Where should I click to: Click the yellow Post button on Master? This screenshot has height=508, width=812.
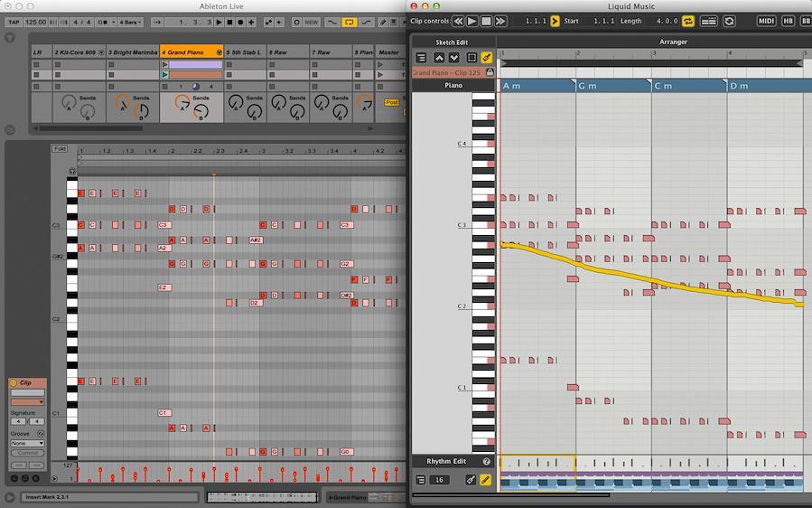[x=391, y=103]
